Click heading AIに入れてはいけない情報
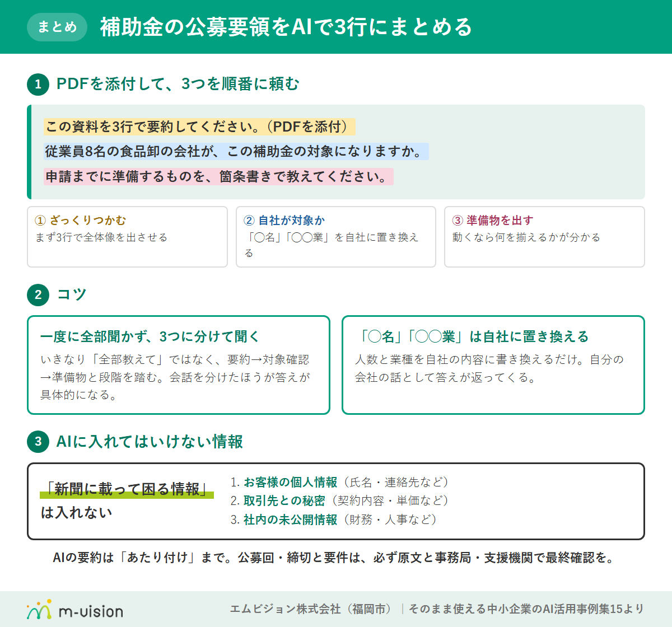The height and width of the screenshot is (627, 672). click(x=150, y=442)
